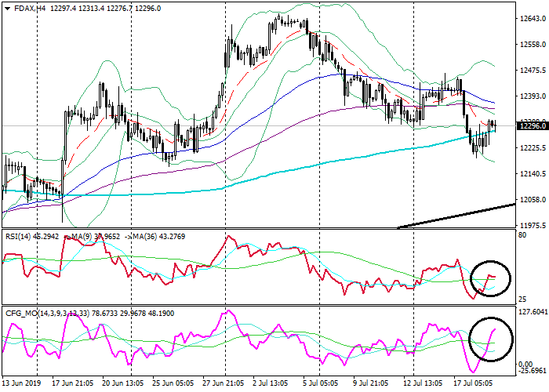Click the RSI level 80 axis label
Screen dimensions: 549x392
[x=521, y=234]
